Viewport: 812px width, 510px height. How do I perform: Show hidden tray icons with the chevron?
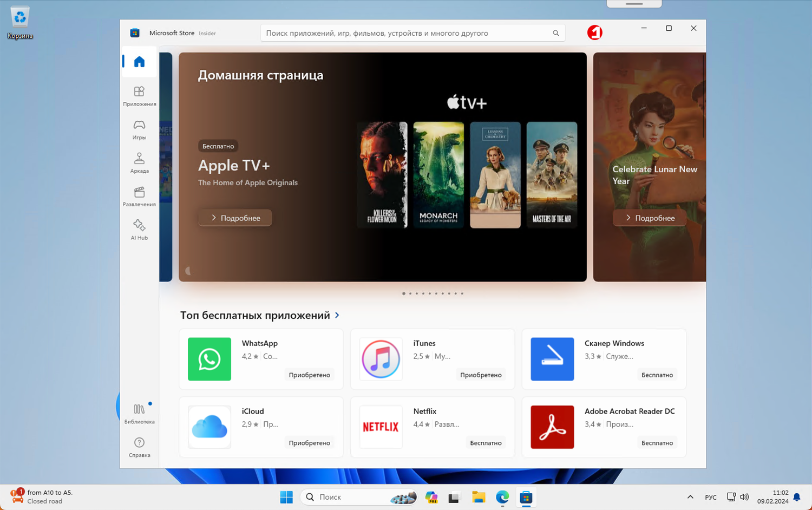pyautogui.click(x=690, y=497)
